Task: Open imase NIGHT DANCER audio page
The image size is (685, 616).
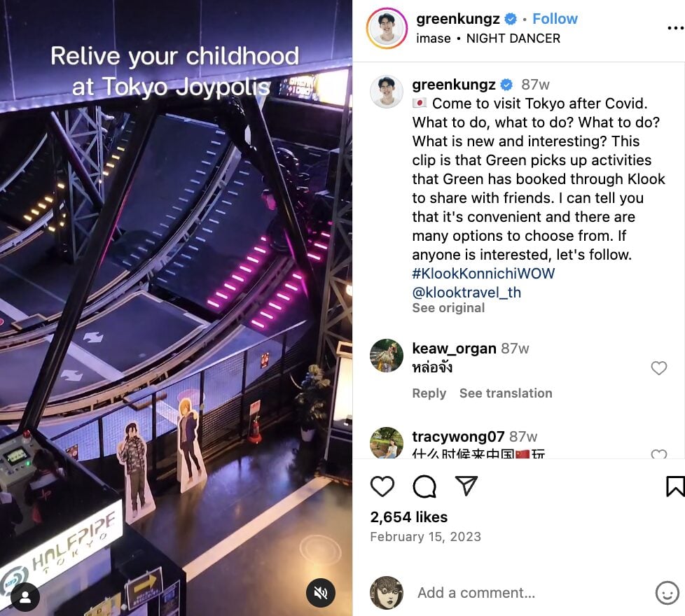Action: [x=488, y=38]
